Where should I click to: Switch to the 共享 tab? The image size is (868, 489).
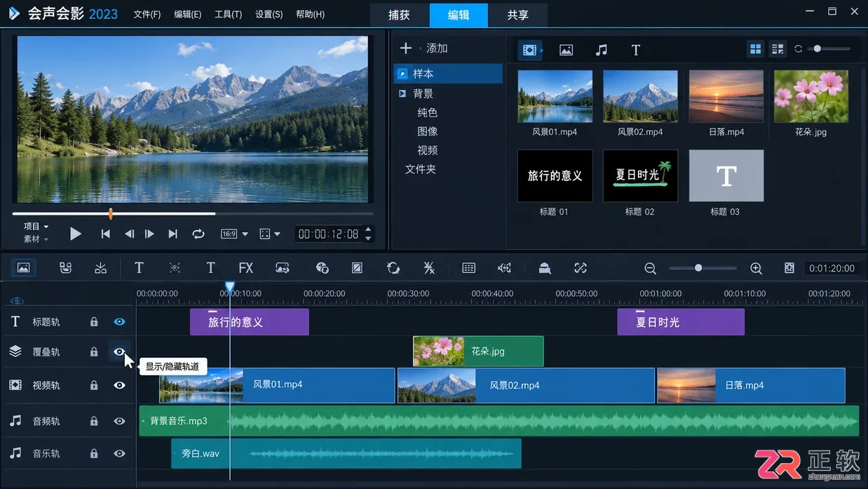(x=518, y=15)
